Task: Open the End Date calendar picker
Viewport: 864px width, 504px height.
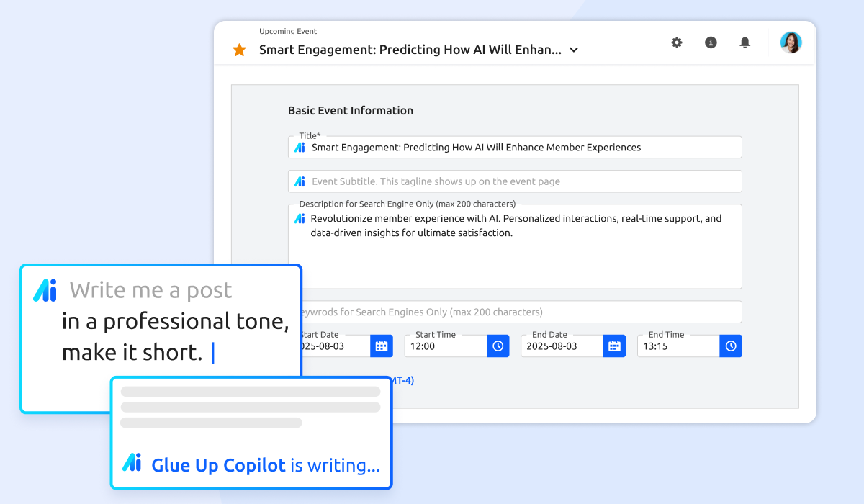Action: [614, 346]
